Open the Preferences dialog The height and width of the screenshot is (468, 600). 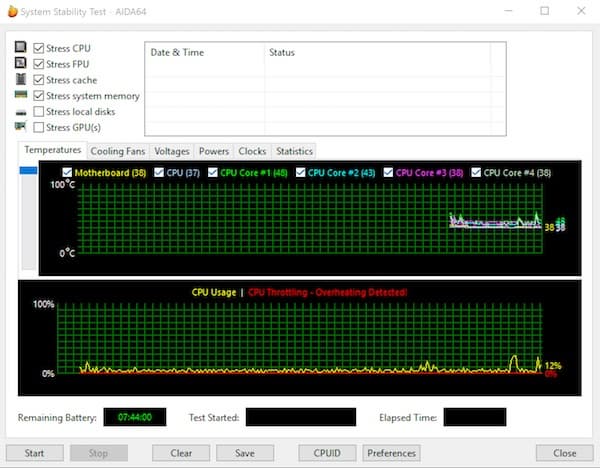pyautogui.click(x=391, y=453)
